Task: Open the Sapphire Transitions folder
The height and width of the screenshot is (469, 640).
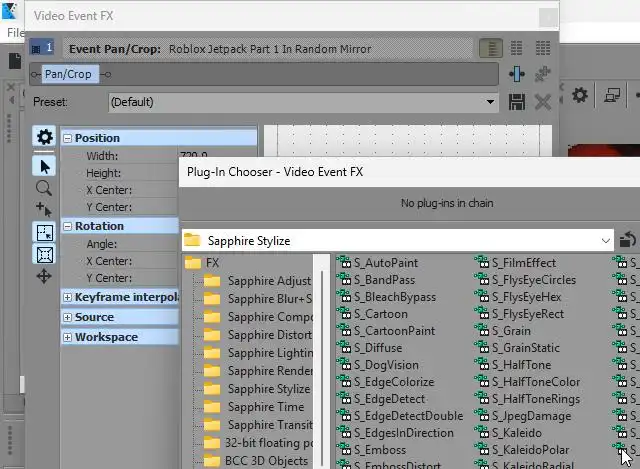Action: 258,425
